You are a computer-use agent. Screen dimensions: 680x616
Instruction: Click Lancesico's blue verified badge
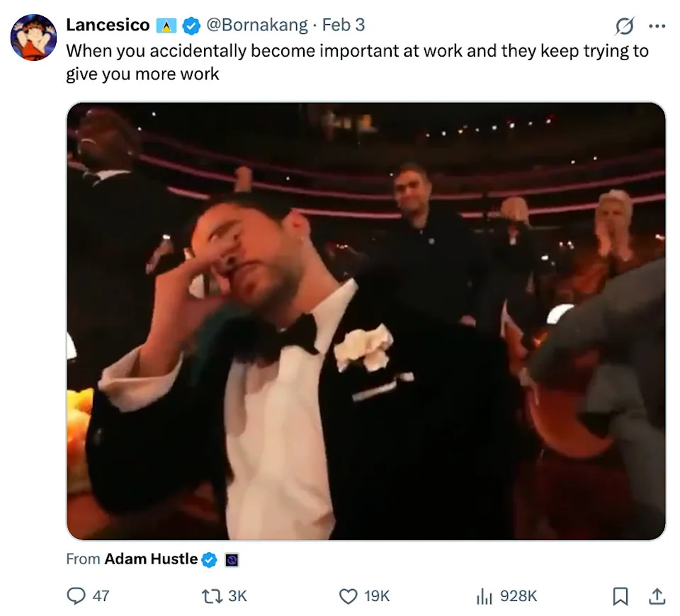point(191,25)
